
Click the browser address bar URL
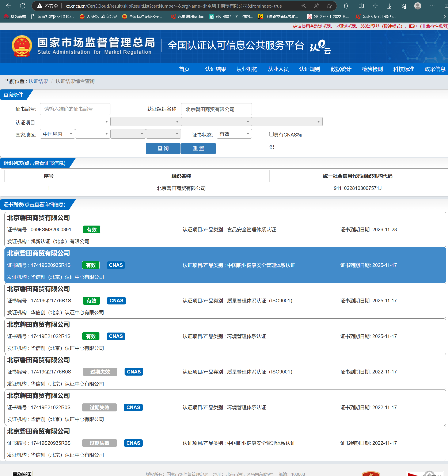pyautogui.click(x=174, y=6)
